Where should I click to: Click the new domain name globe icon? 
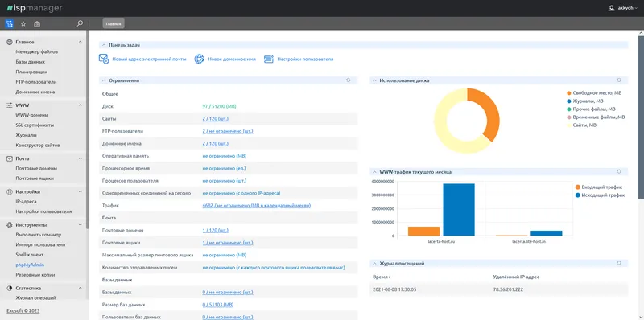(x=199, y=59)
